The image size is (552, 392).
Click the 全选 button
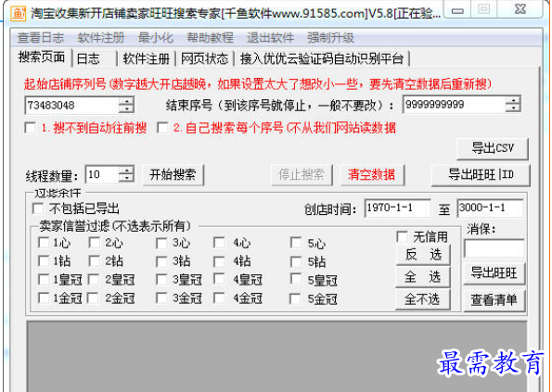[423, 277]
